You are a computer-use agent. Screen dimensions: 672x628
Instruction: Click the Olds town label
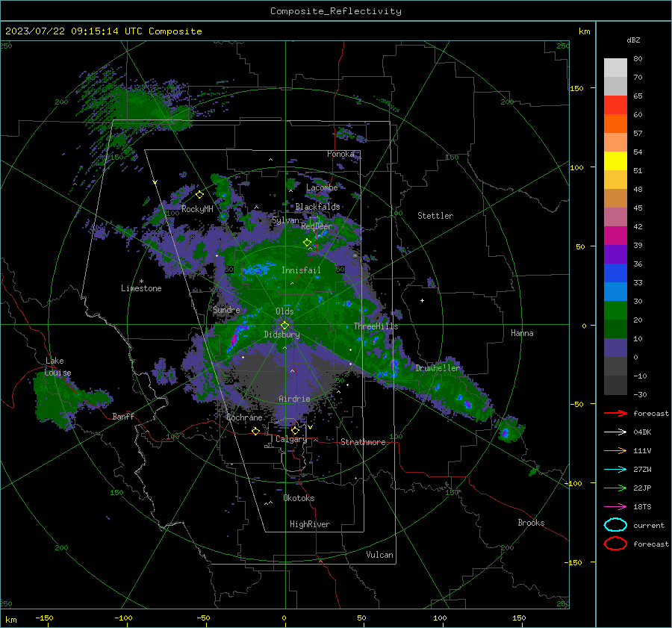284,311
